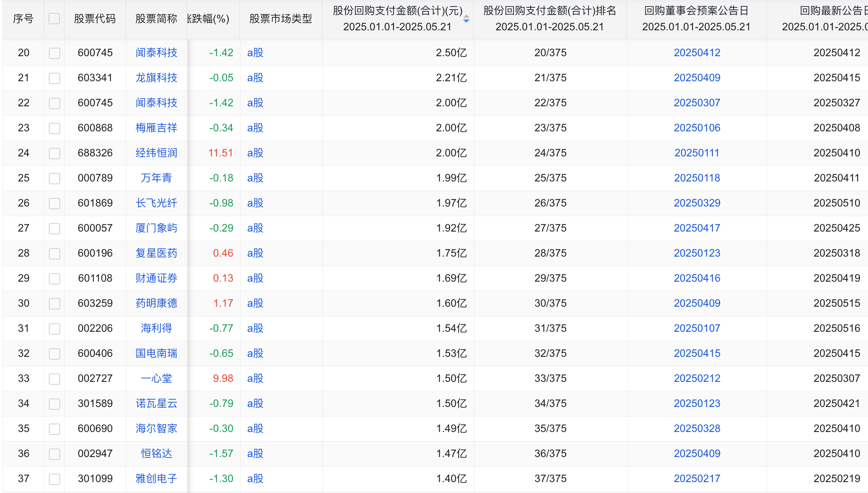The width and height of the screenshot is (868, 493).
Task: Select the checkbox for 经纬恒润 row
Action: [x=54, y=153]
